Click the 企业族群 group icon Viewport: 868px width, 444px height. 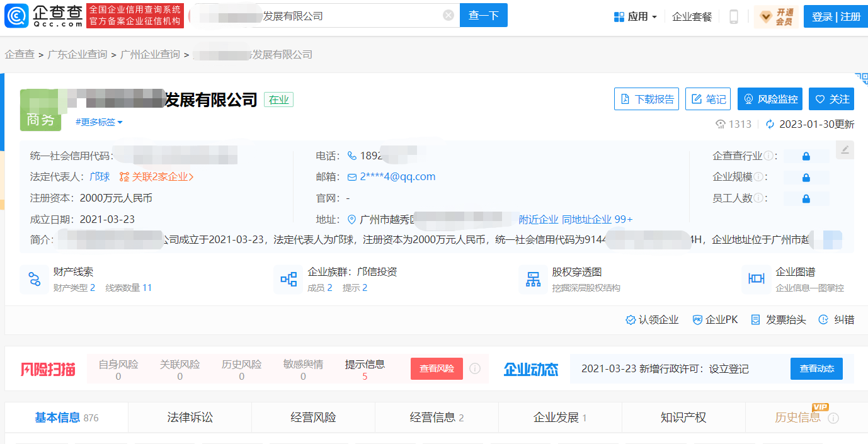pyautogui.click(x=288, y=279)
